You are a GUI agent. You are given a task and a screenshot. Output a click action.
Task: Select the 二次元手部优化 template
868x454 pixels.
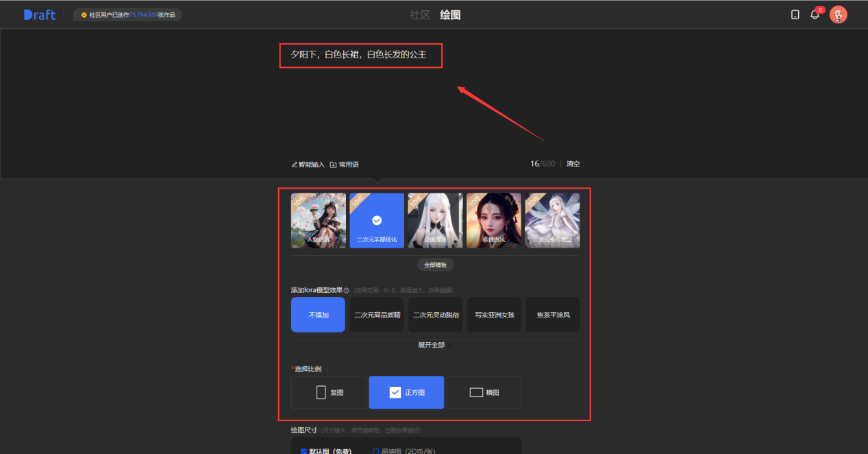click(377, 220)
